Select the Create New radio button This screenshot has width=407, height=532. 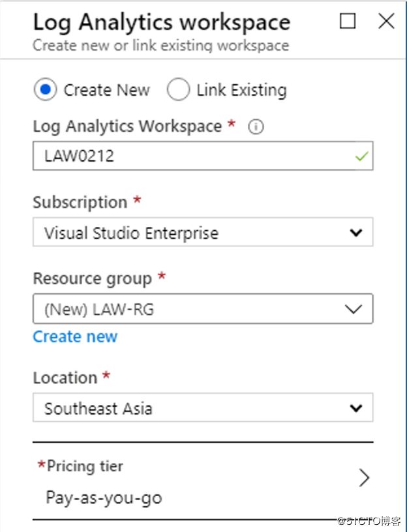(x=45, y=89)
